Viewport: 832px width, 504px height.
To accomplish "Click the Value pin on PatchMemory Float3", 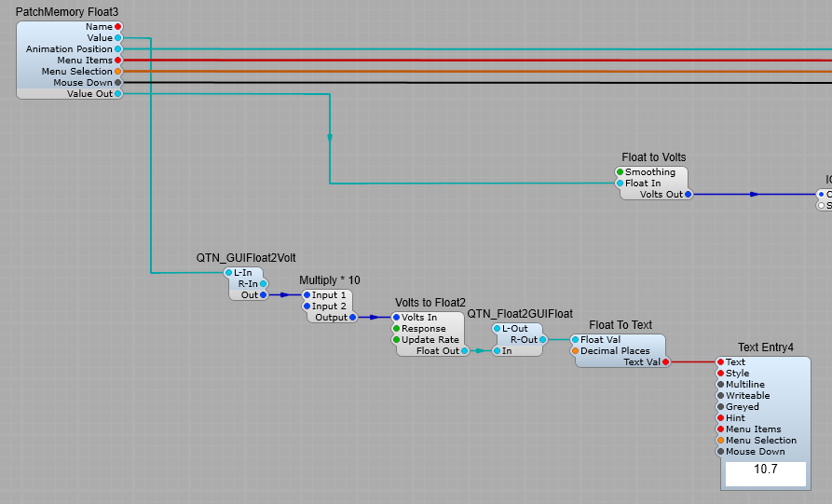I will [x=117, y=38].
